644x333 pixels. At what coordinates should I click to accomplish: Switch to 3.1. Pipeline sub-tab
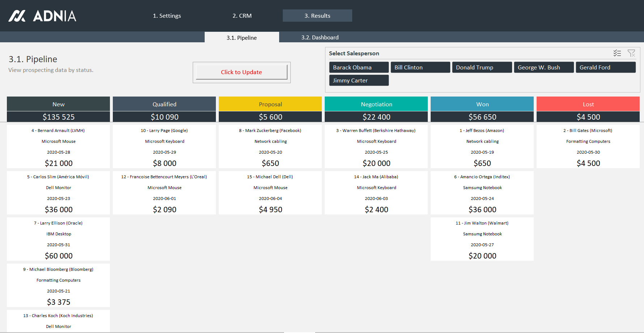(x=242, y=37)
